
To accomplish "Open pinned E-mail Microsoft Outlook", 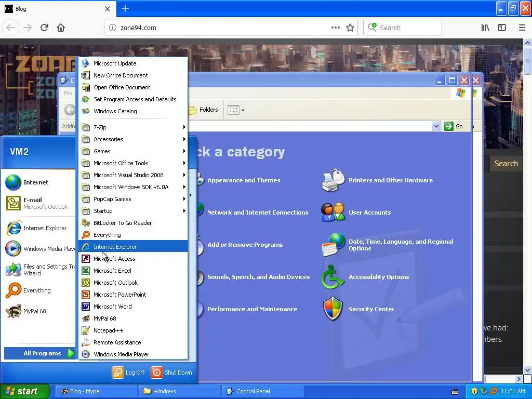I will click(x=39, y=203).
